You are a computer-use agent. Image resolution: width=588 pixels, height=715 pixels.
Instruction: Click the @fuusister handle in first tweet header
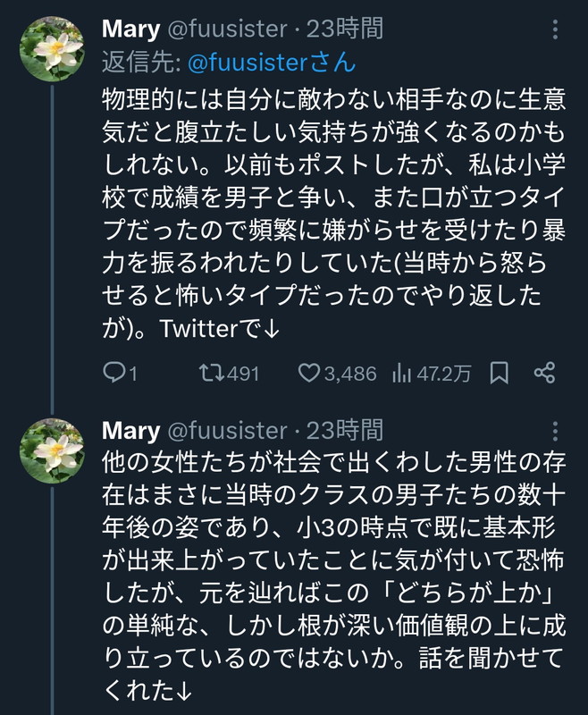[x=226, y=29]
